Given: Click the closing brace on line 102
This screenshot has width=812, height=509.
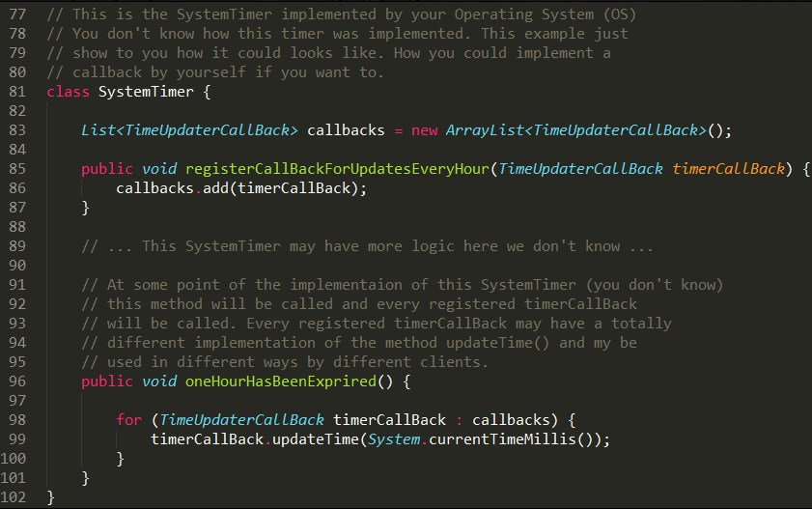Looking at the screenshot, I should (51, 497).
